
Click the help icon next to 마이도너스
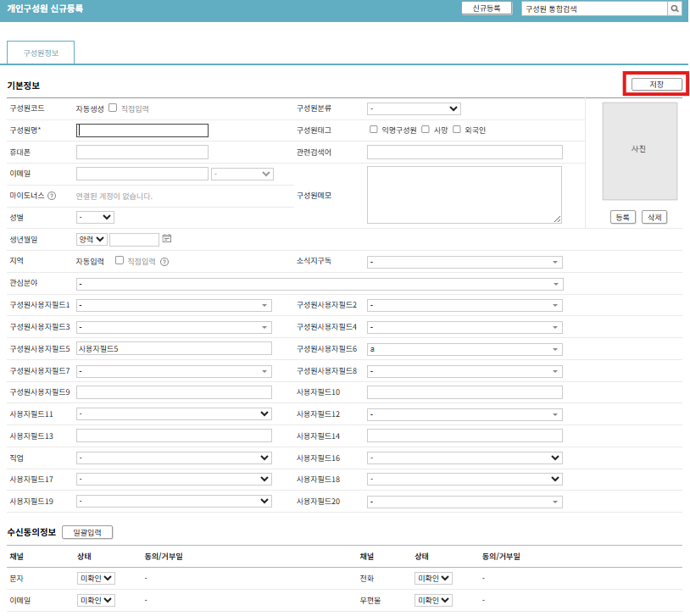click(x=52, y=196)
